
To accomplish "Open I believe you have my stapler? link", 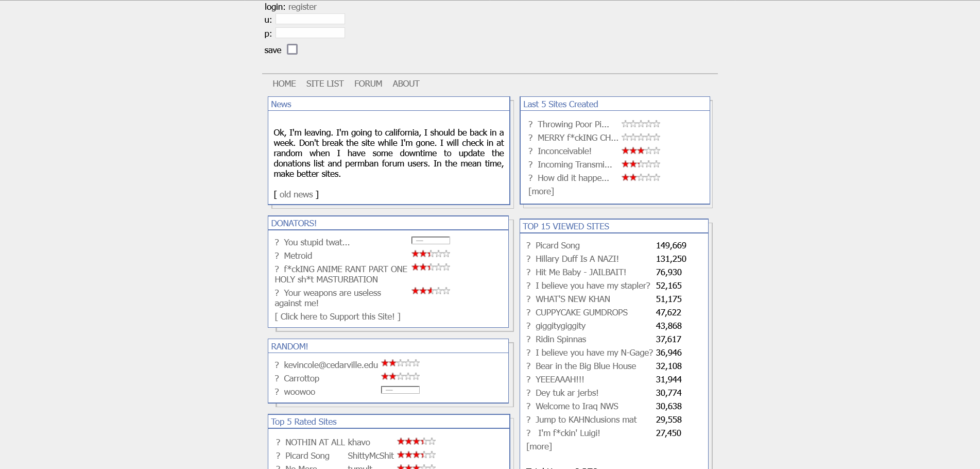I will coord(593,286).
